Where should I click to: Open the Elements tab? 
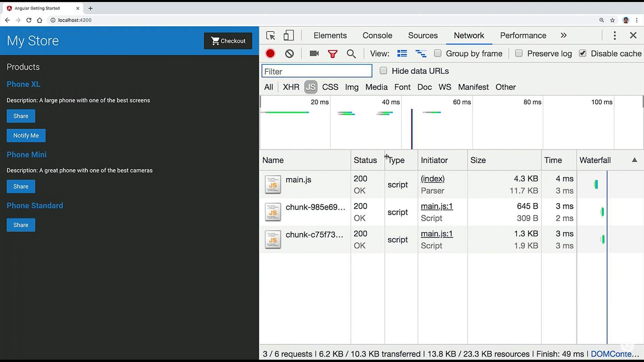coord(330,35)
